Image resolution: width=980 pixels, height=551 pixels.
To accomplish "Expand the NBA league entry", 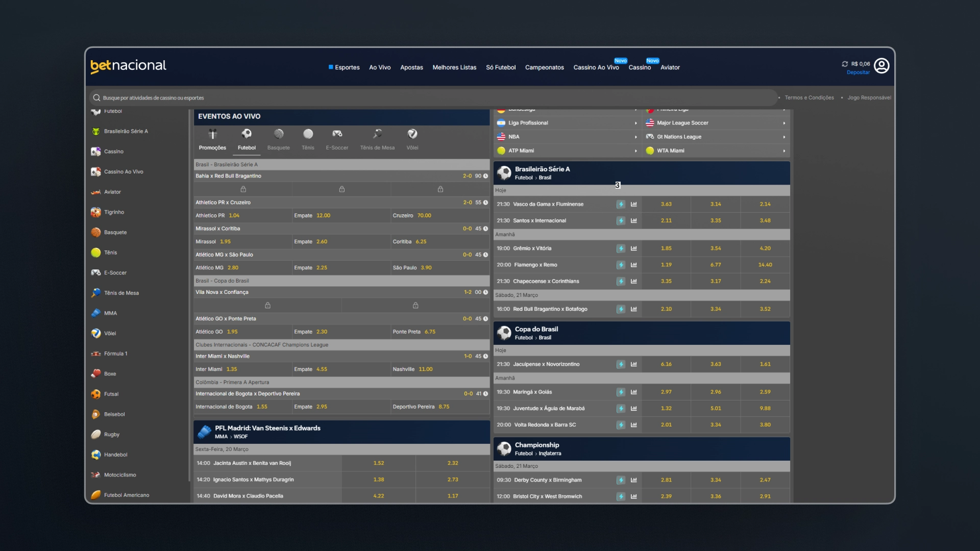I will click(567, 137).
